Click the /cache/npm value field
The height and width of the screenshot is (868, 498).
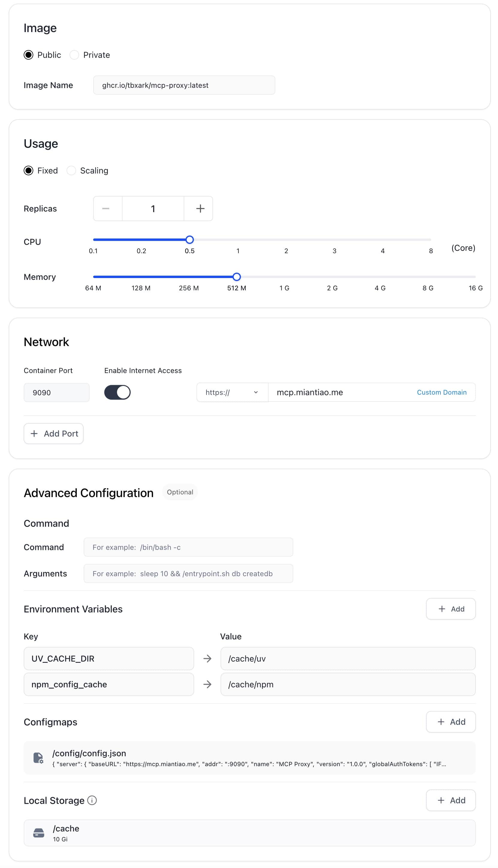[348, 684]
